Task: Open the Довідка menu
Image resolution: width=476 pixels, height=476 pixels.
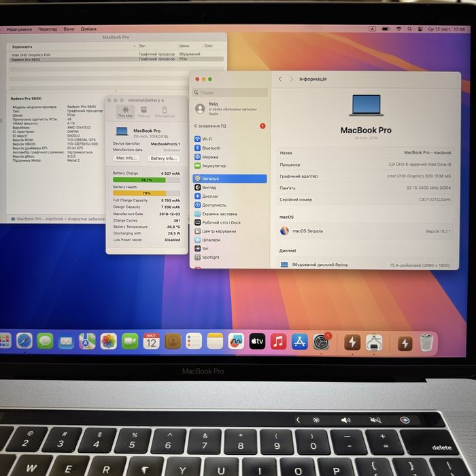Action: tap(88, 29)
